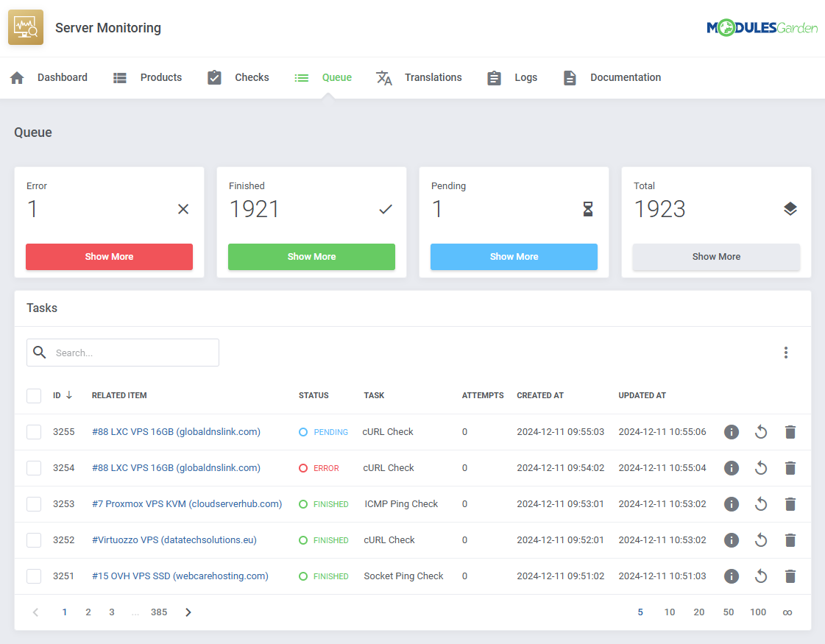Jump to last page 385
The image size is (825, 644).
[159, 612]
